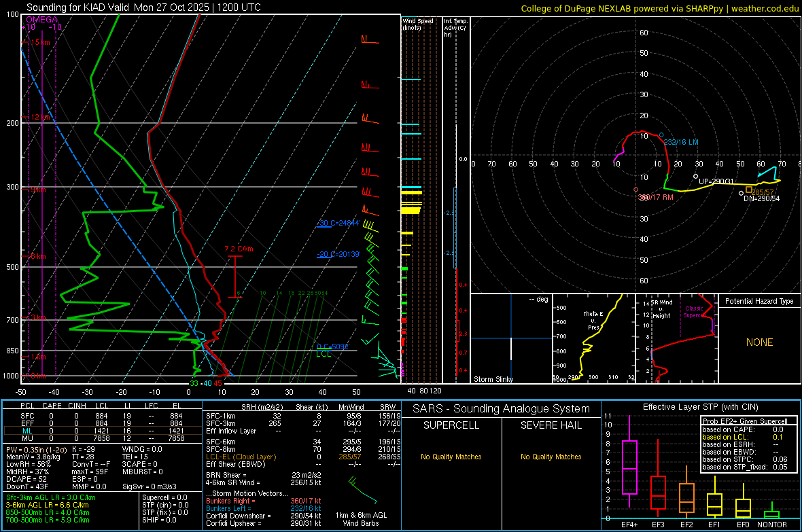802x532 pixels.
Task: Click the OMEGA label on the skew-T
Action: click(41, 20)
